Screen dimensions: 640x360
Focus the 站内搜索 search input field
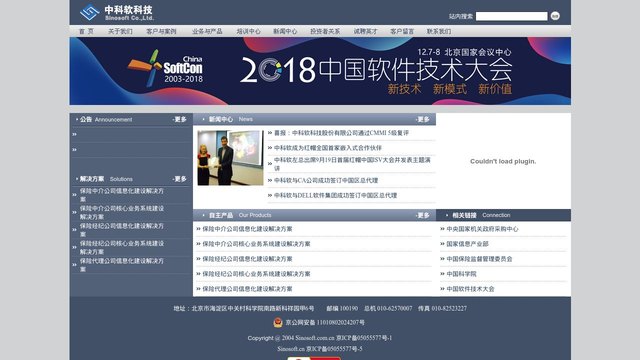[x=511, y=16]
